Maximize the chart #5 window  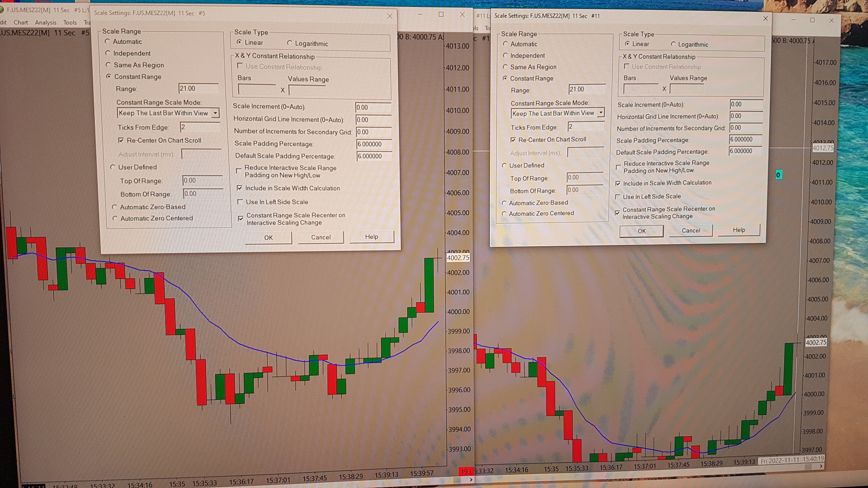click(x=441, y=14)
